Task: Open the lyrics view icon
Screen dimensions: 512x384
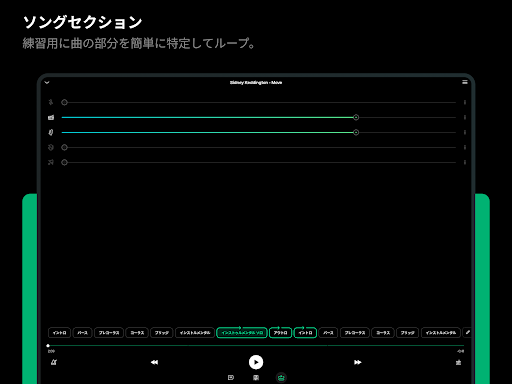Action: (x=231, y=378)
